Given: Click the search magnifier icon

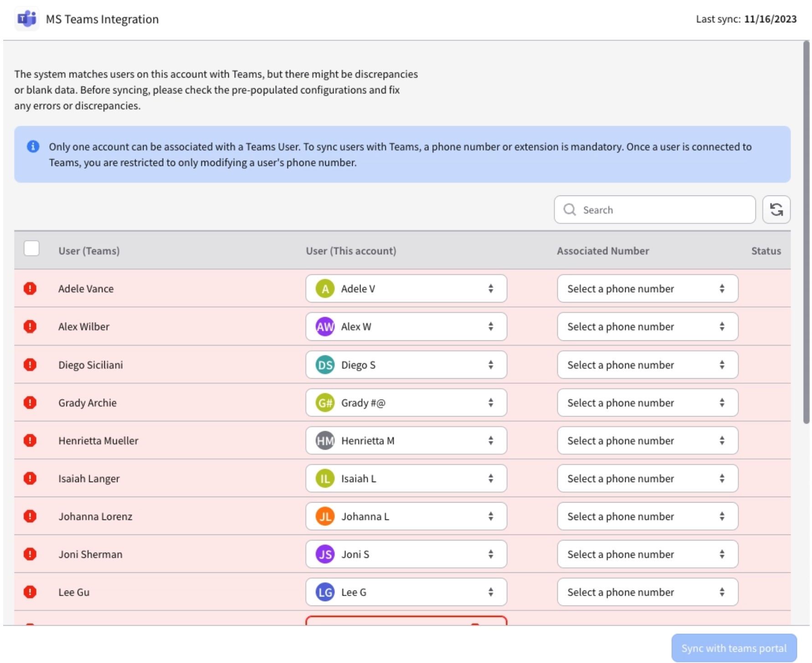Looking at the screenshot, I should [x=570, y=210].
